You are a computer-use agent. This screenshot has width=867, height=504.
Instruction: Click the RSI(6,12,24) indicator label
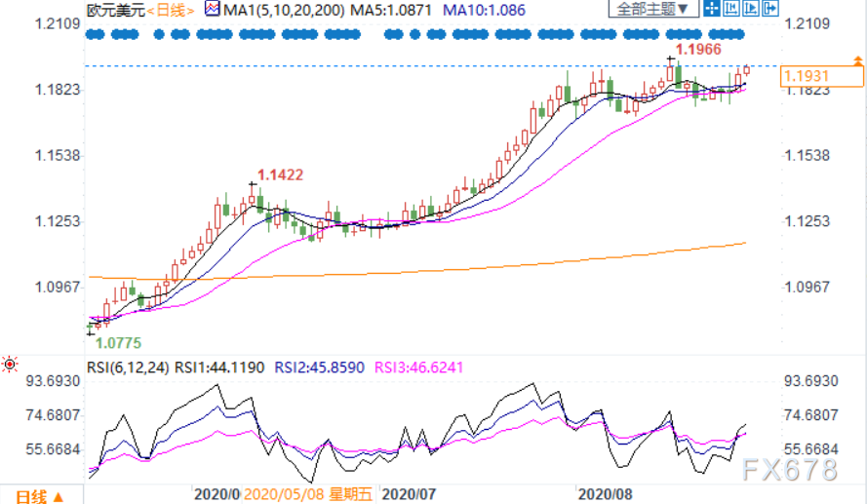tap(128, 368)
